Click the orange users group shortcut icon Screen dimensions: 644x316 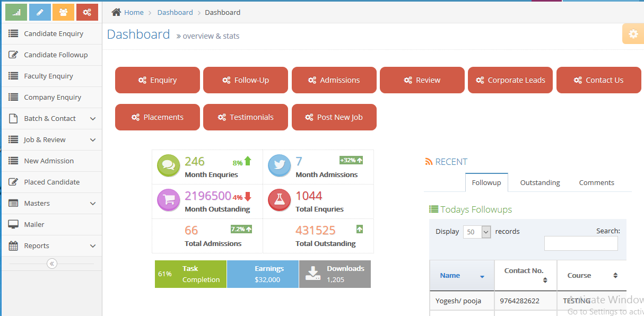(x=64, y=12)
